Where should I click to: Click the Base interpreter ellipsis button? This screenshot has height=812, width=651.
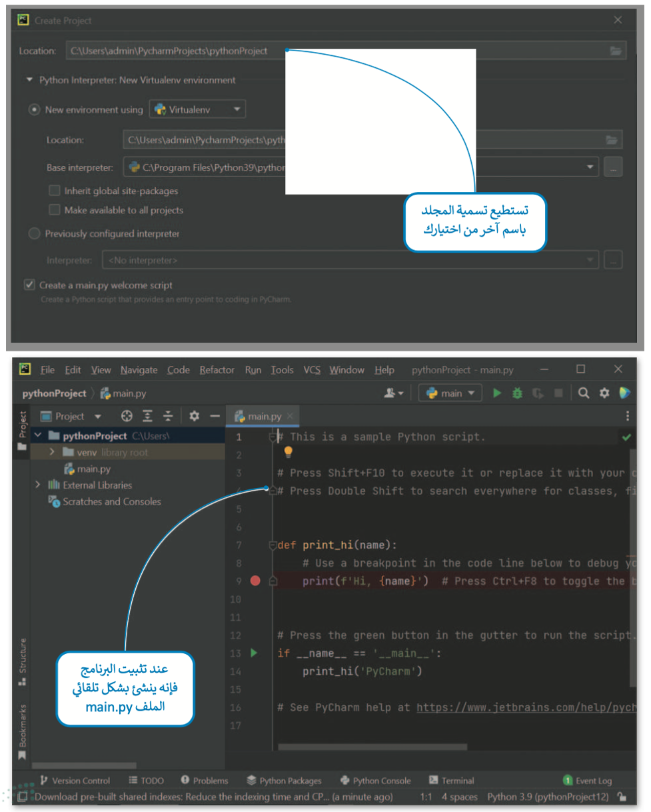(x=613, y=167)
